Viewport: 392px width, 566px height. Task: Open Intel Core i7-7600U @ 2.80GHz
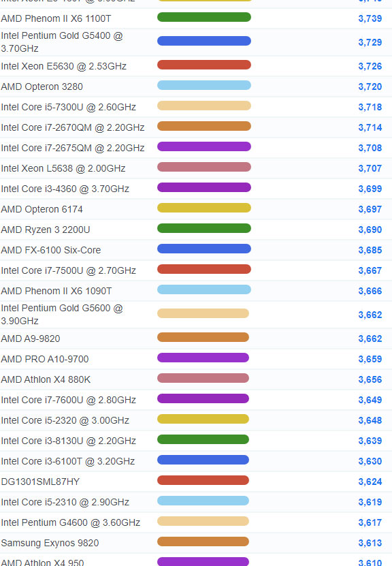click(68, 400)
